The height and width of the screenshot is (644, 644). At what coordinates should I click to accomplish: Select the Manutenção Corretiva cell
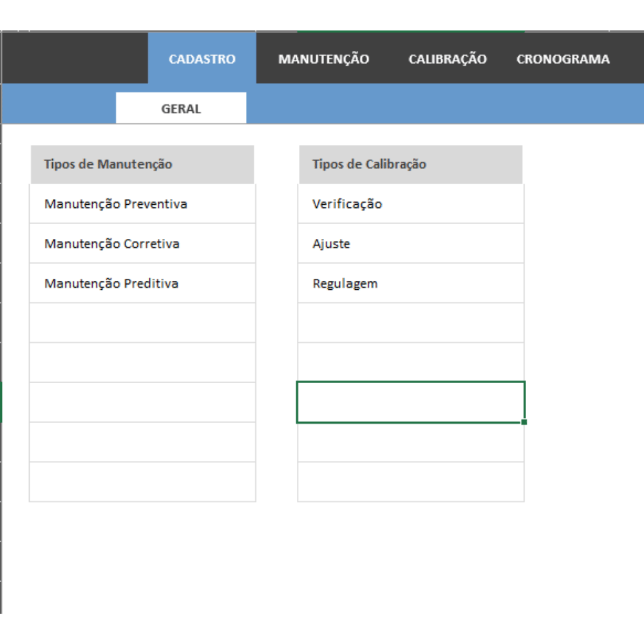[142, 243]
